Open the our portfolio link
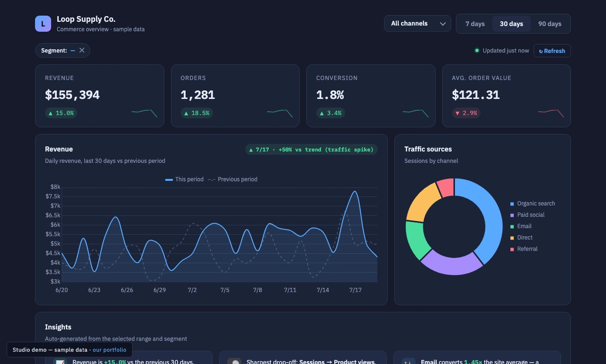The height and width of the screenshot is (364, 606). click(x=109, y=350)
